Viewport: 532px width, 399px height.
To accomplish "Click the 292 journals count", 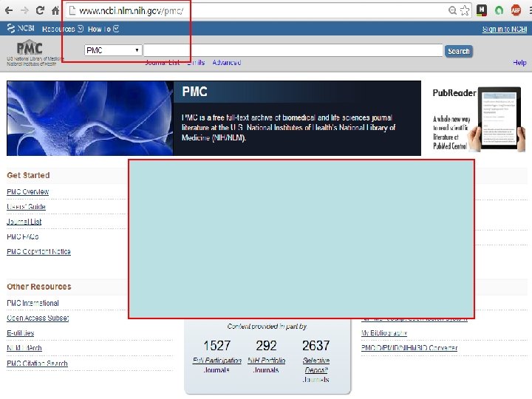I will click(x=266, y=346).
